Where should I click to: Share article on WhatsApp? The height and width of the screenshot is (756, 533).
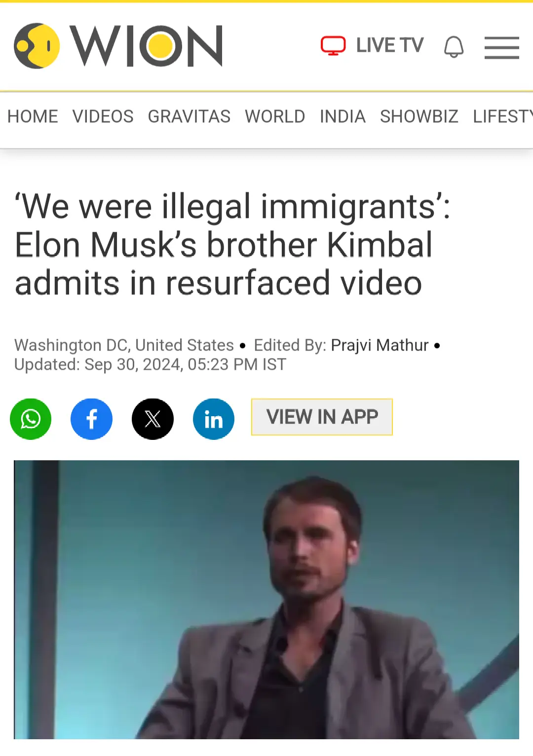pyautogui.click(x=31, y=419)
